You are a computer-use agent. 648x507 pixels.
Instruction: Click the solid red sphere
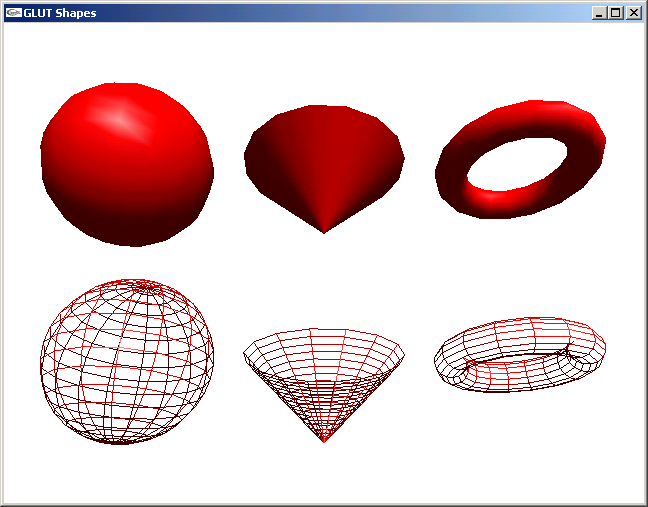click(127, 164)
